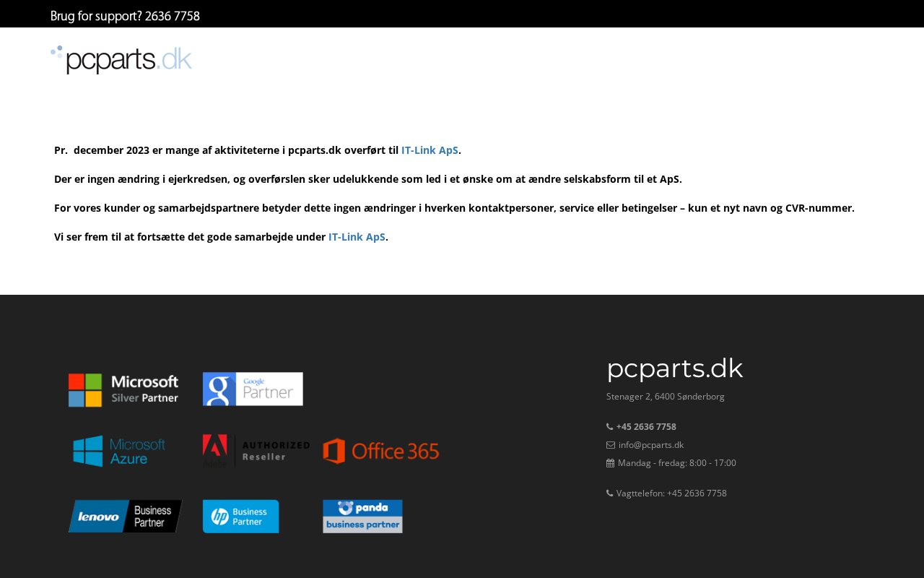Click the Lenovo Business Partner badge
The width and height of the screenshot is (924, 578).
click(x=126, y=516)
